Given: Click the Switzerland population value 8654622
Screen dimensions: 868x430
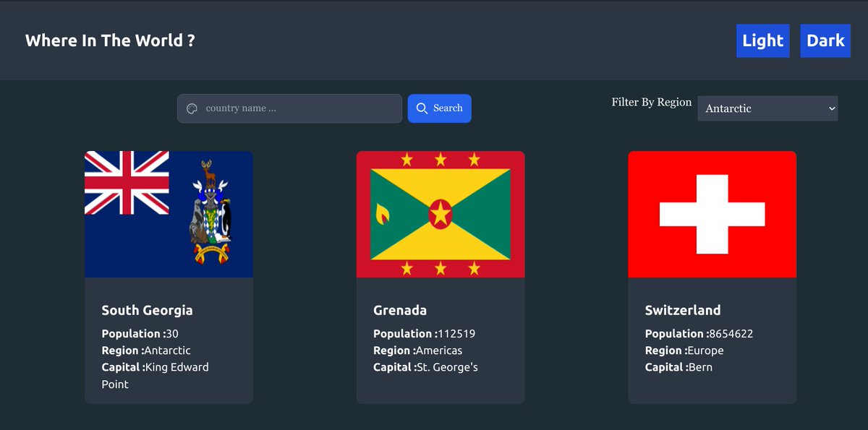Looking at the screenshot, I should [731, 334].
